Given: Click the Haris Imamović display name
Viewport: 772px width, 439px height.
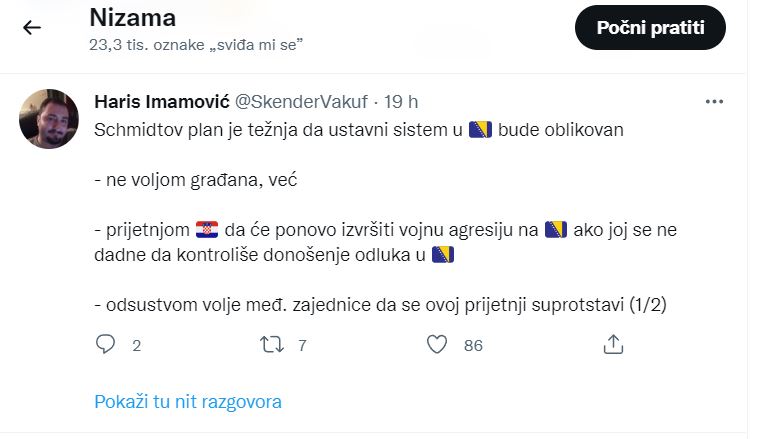Looking at the screenshot, I should [x=161, y=102].
